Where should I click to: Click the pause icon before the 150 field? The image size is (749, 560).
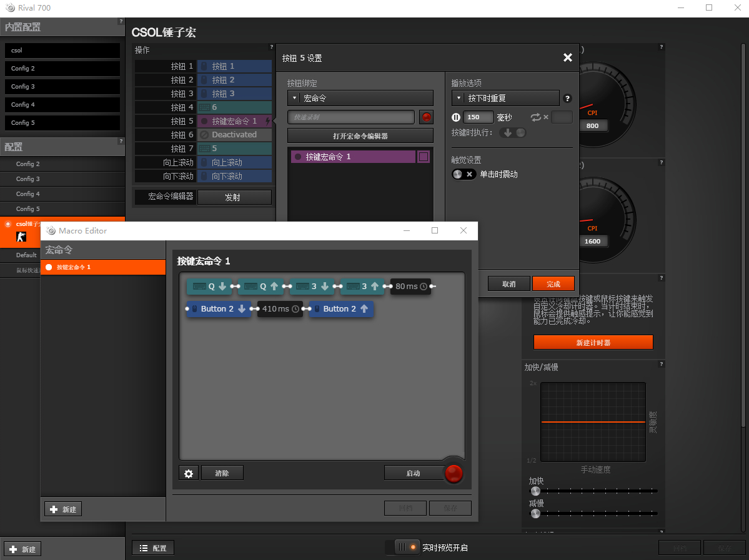click(x=456, y=117)
